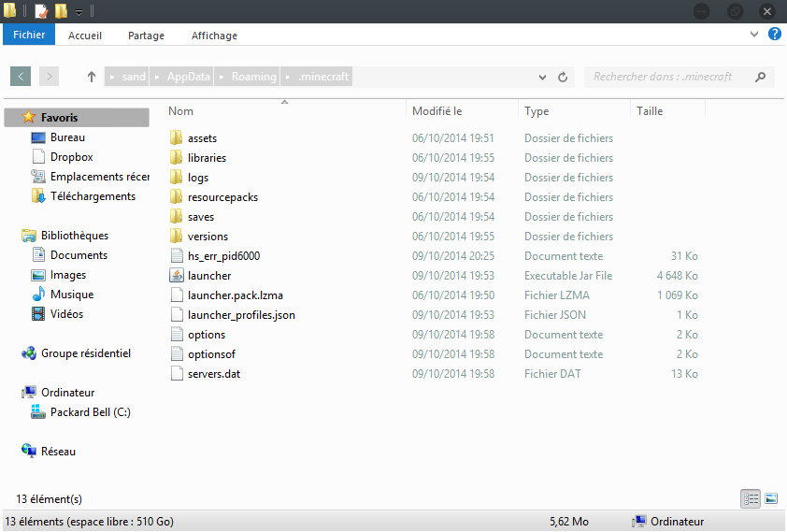787x532 pixels.
Task: Click the Properties quick access icon
Action: click(x=42, y=10)
